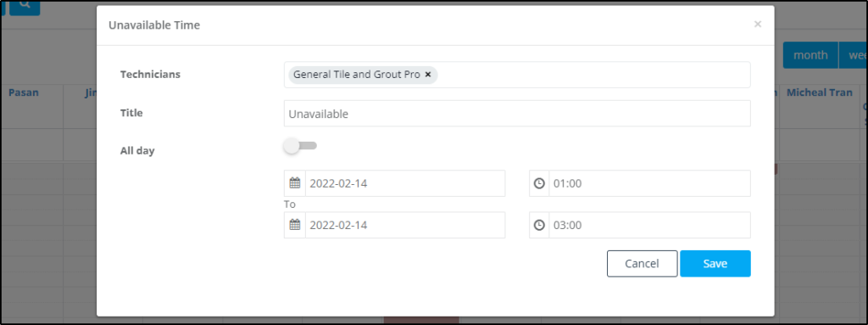Click the 03:00 end time field
This screenshot has height=325, width=868.
(x=649, y=225)
